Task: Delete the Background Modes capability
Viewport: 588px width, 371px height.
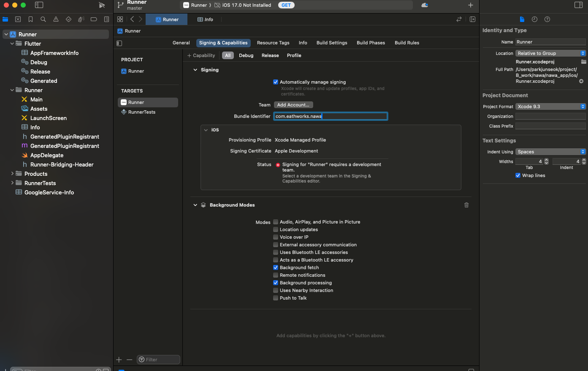Action: [x=466, y=205]
